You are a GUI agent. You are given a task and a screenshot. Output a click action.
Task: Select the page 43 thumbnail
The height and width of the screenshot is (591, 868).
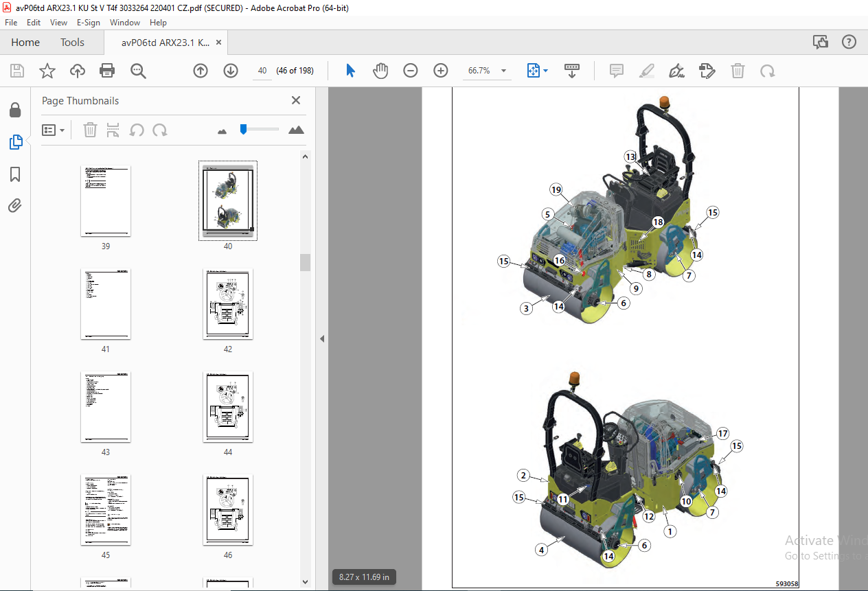106,407
